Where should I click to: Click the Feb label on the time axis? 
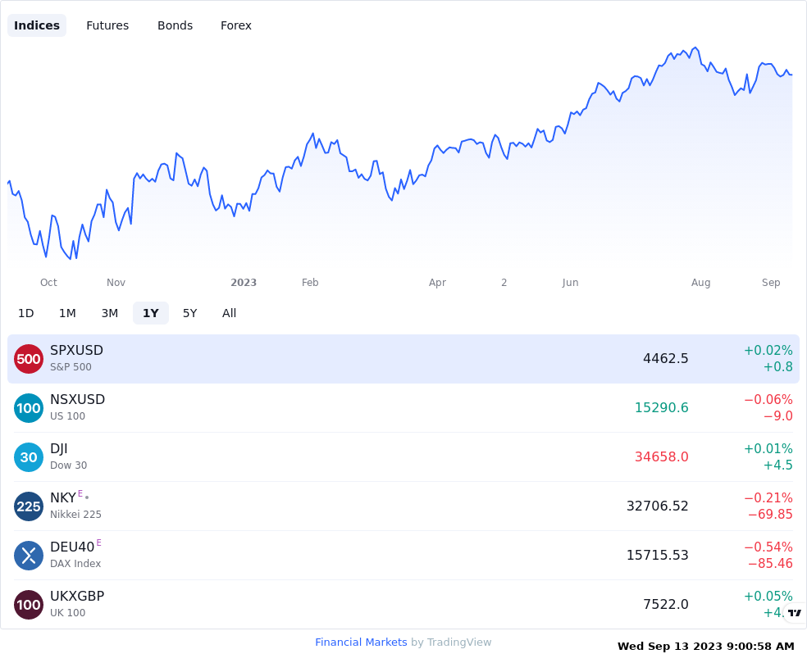[310, 282]
